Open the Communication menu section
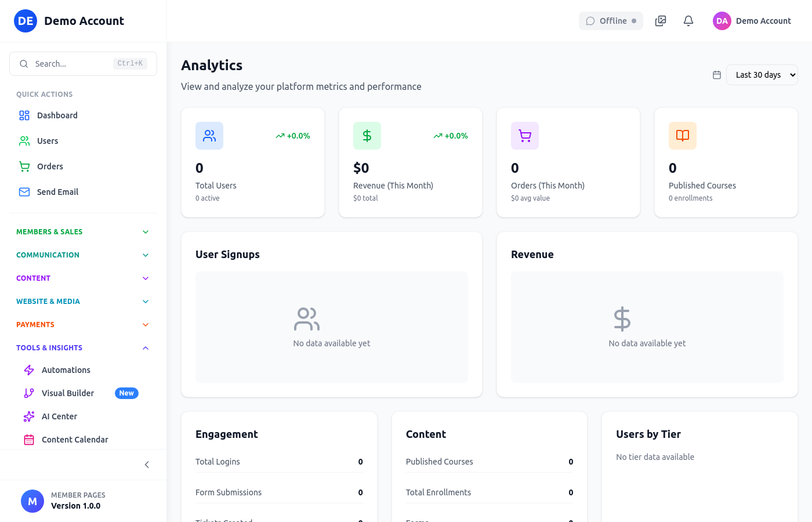Image resolution: width=812 pixels, height=522 pixels. click(83, 255)
